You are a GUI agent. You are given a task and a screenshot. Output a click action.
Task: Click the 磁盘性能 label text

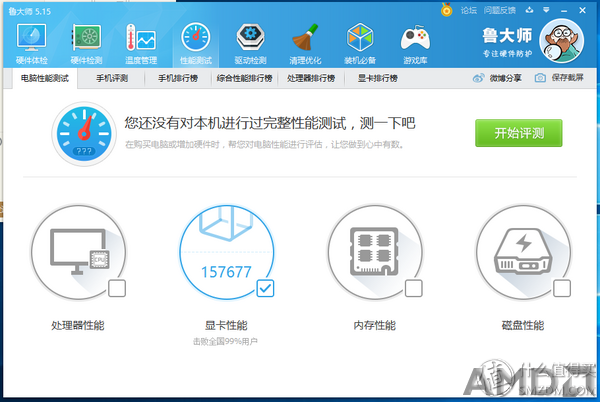pyautogui.click(x=523, y=326)
